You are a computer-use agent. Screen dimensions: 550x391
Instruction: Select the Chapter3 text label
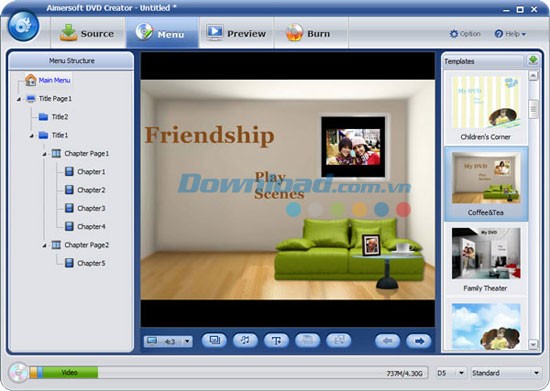click(x=91, y=208)
